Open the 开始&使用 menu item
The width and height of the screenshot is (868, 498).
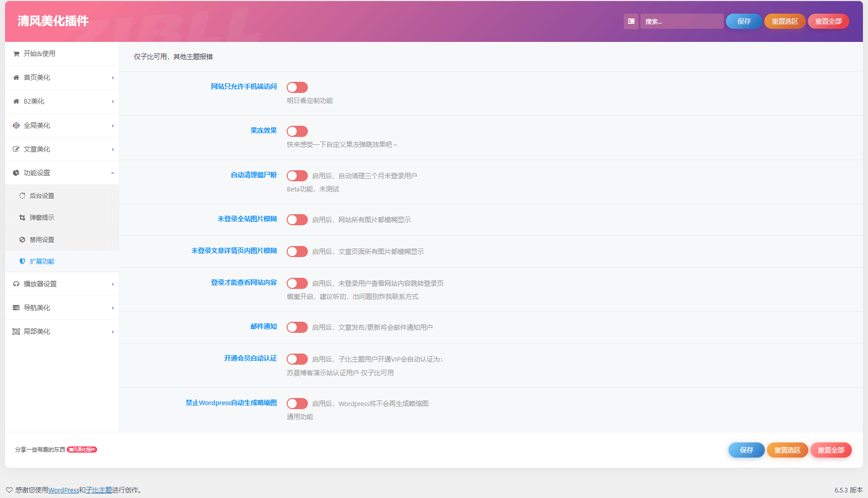point(62,54)
